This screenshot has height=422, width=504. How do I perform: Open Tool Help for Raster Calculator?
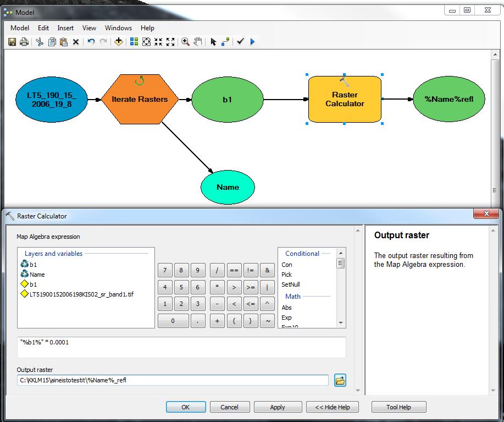398,407
